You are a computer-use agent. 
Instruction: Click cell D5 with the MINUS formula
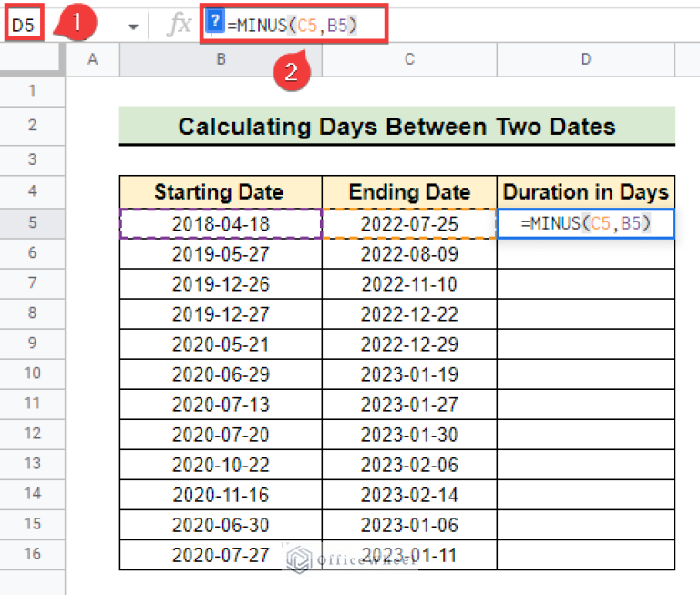click(x=586, y=223)
